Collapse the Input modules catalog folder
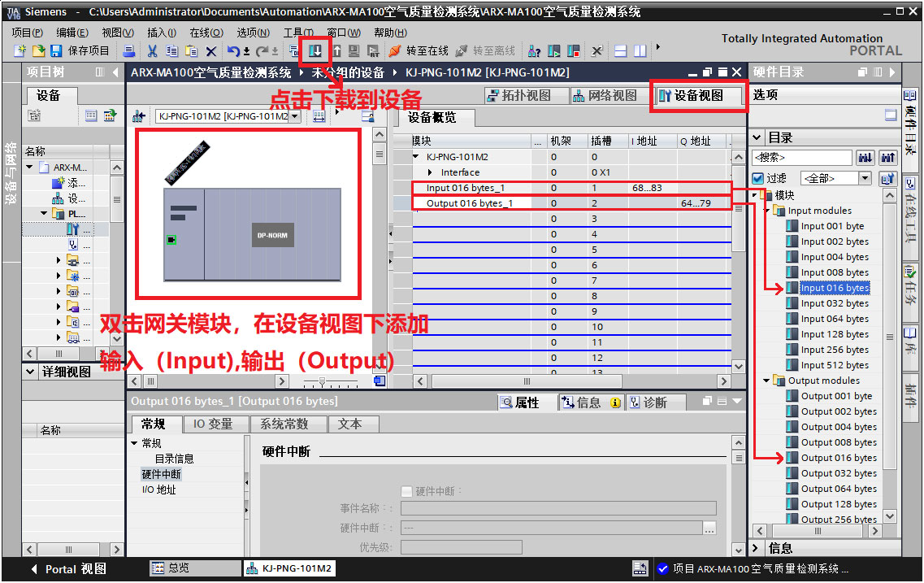This screenshot has width=924, height=583. 766,211
